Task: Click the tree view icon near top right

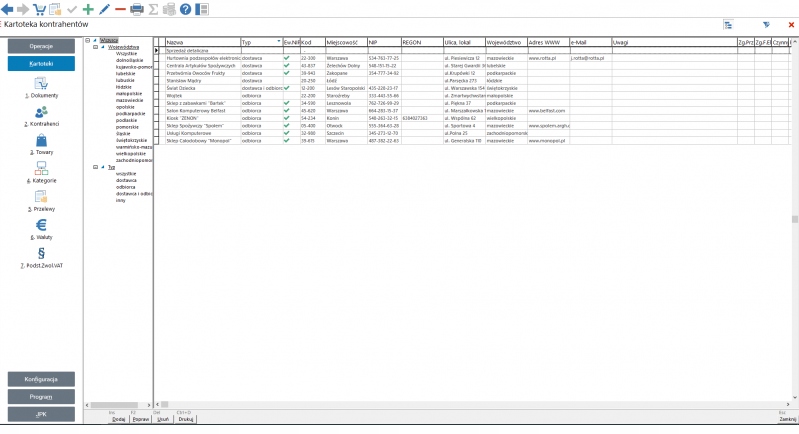Action: click(728, 24)
